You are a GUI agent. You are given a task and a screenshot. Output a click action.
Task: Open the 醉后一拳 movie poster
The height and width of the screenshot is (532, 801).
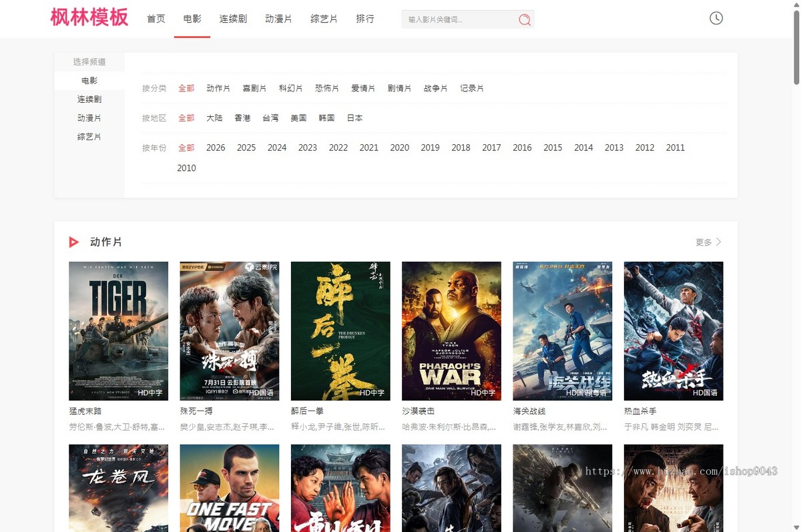pyautogui.click(x=340, y=331)
